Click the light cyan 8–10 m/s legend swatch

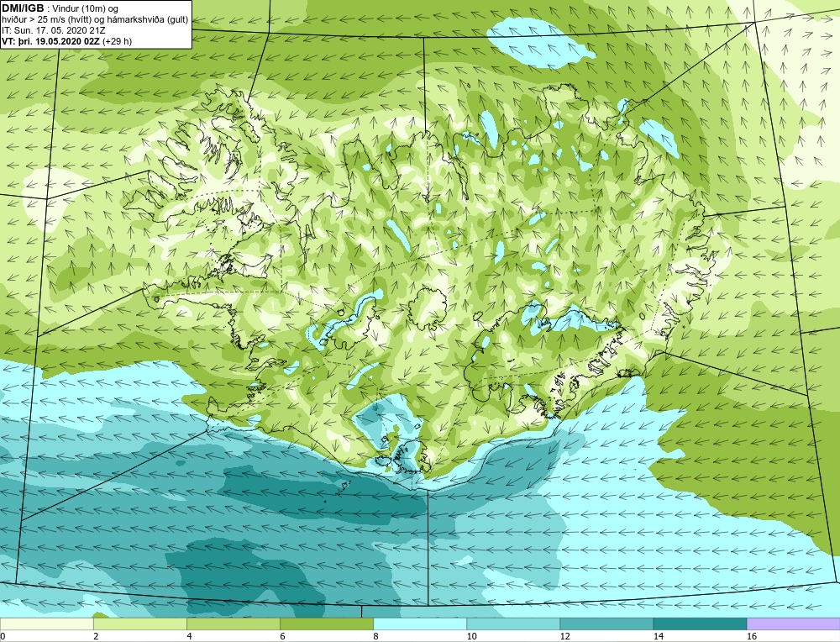(x=420, y=624)
